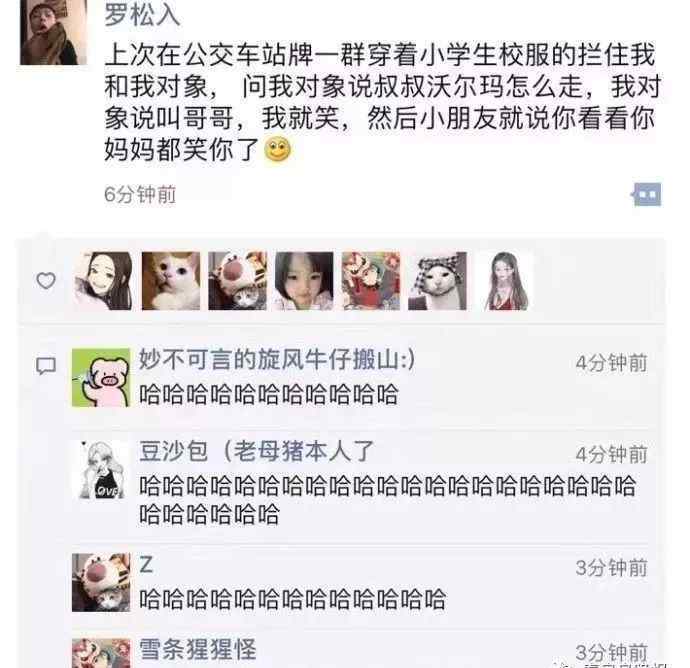Open the anime girl liker avatar
The width and height of the screenshot is (690, 668).
pyautogui.click(x=103, y=281)
